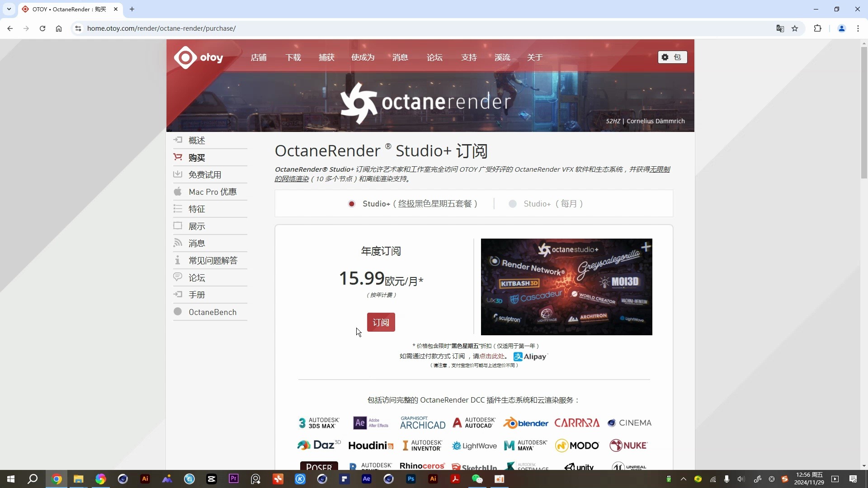Click the LightWave logo
The image size is (868, 488).
tap(474, 446)
